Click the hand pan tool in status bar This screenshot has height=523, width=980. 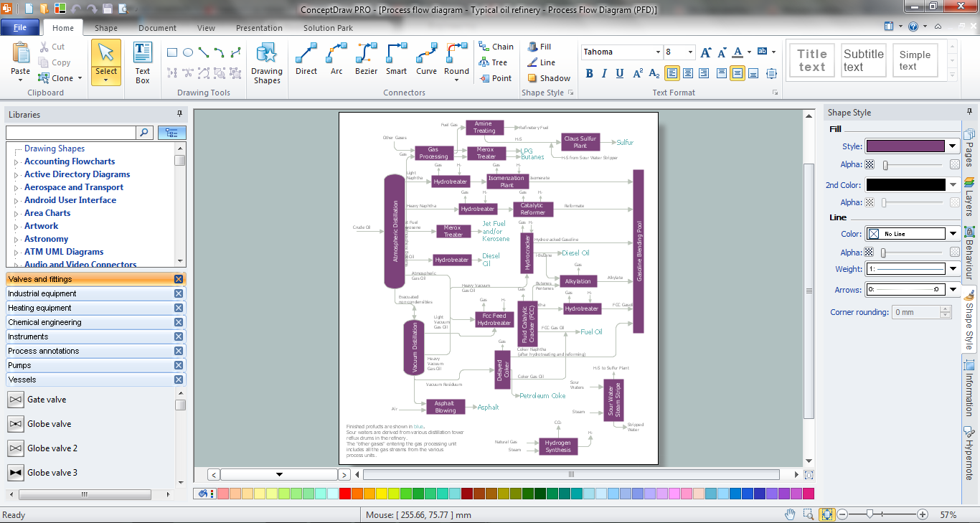790,514
